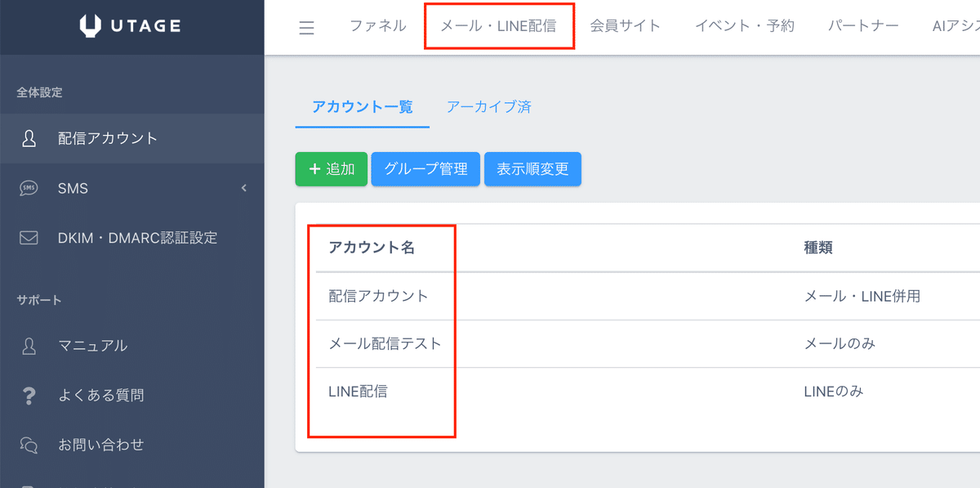Image resolution: width=980 pixels, height=488 pixels.
Task: Click the グループ管理 button
Action: [x=425, y=169]
